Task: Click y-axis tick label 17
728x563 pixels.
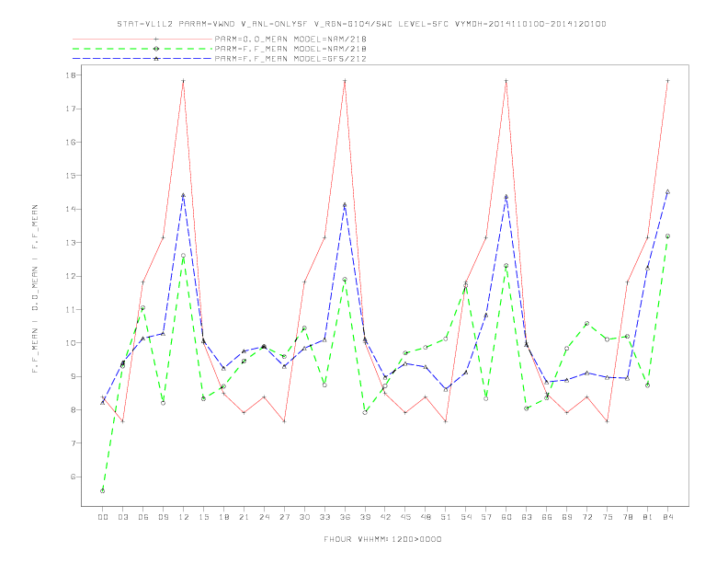Action: (x=70, y=109)
